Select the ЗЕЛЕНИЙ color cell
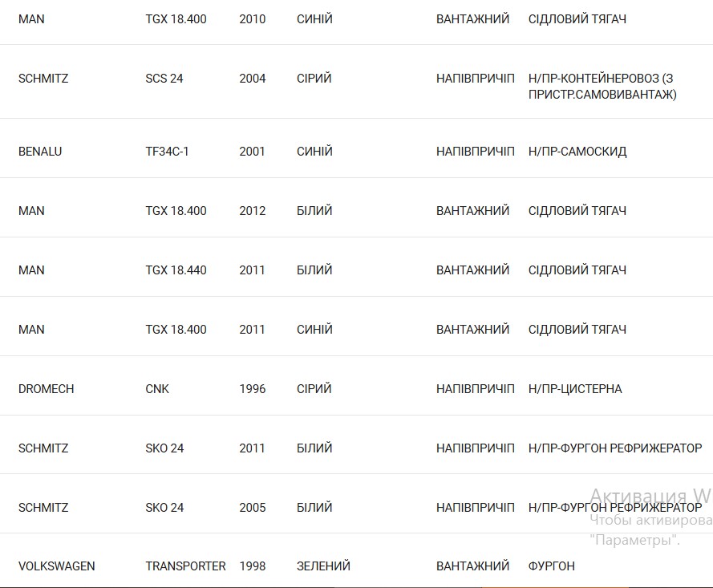713x588 pixels. point(323,566)
